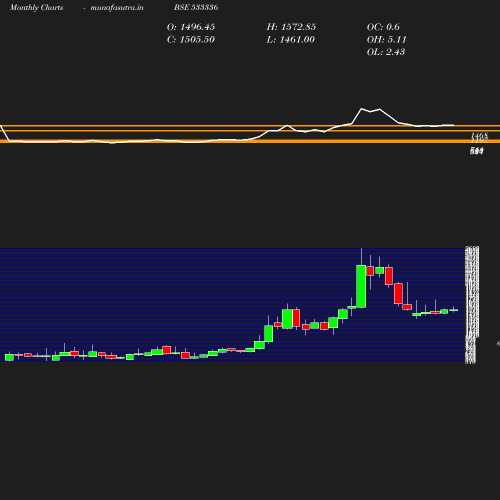Viewport: 500px width, 500px height.
Task: Click the munafasutra.in site label
Action: (117, 8)
